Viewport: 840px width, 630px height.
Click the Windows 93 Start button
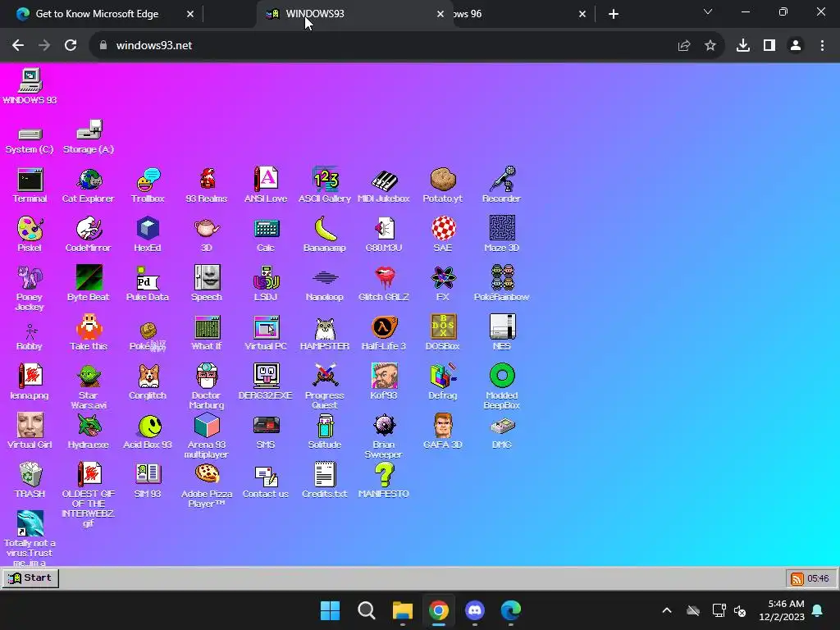30,578
